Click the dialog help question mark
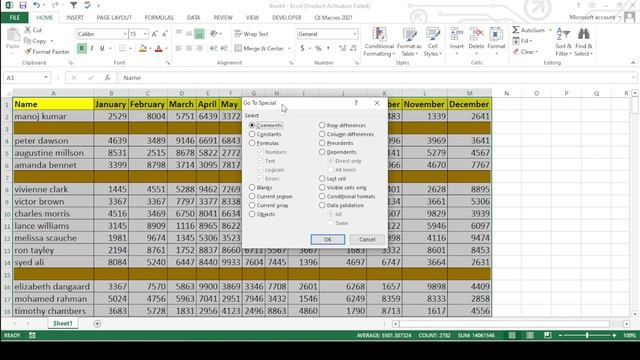The height and width of the screenshot is (360, 640). (356, 103)
